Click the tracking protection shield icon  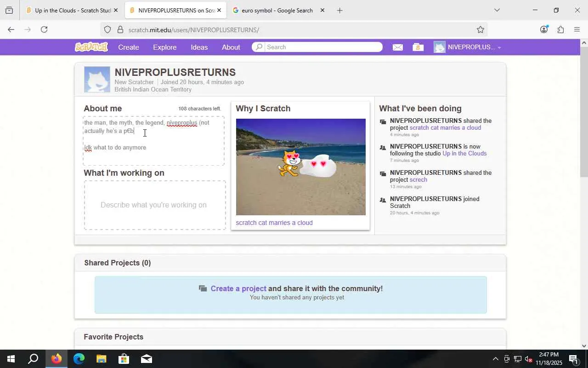pos(107,29)
